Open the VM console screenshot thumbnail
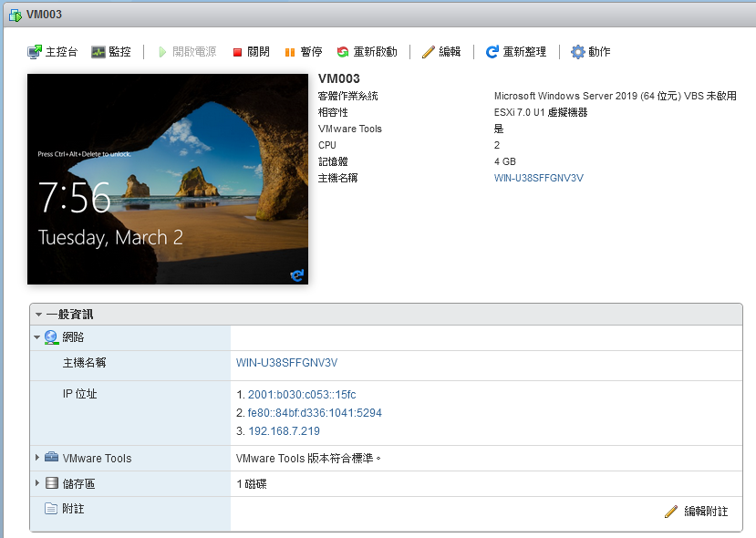756x538 pixels. click(168, 179)
